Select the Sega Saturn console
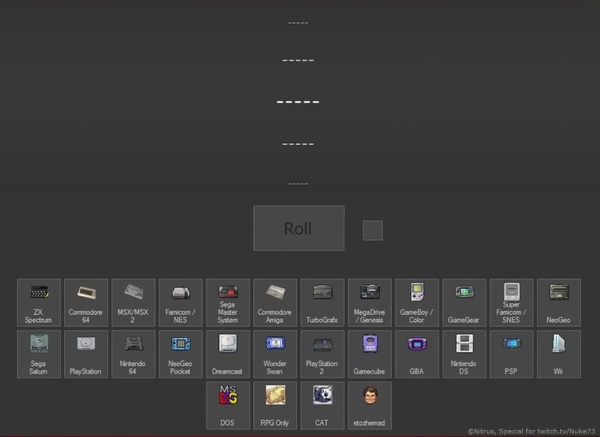This screenshot has width=600, height=437. (x=39, y=354)
